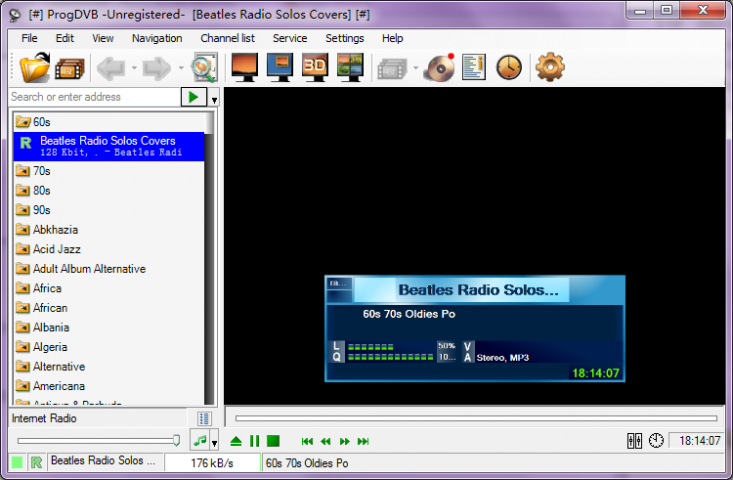
Task: Go forward with the right arrow
Action: (157, 68)
